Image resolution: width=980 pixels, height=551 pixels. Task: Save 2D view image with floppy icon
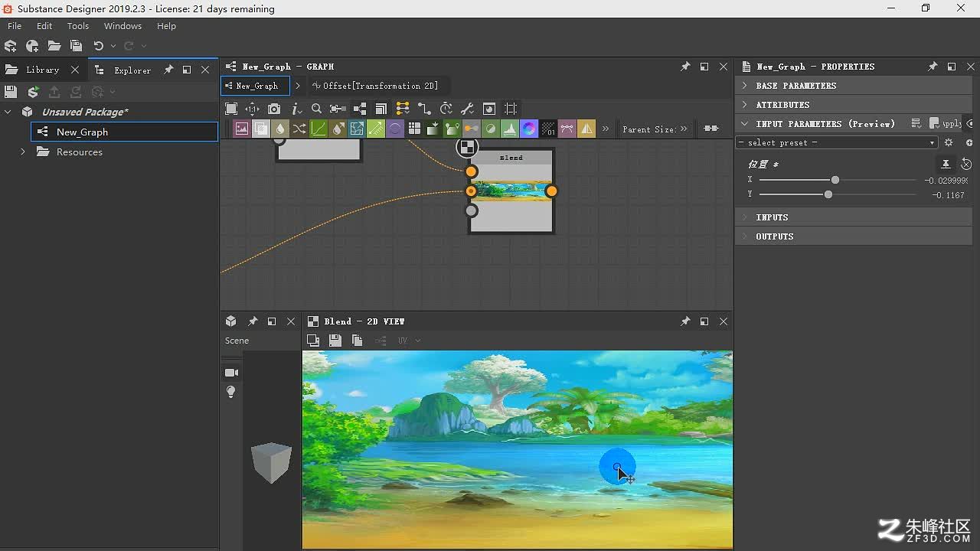click(335, 341)
